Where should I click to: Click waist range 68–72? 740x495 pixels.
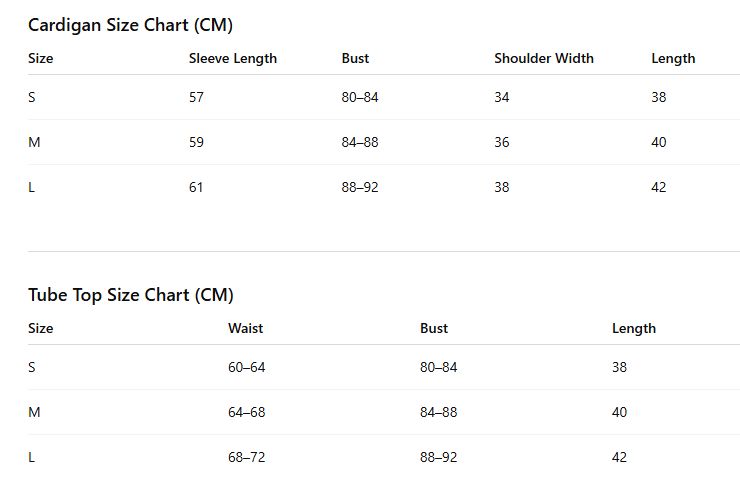[x=246, y=457]
